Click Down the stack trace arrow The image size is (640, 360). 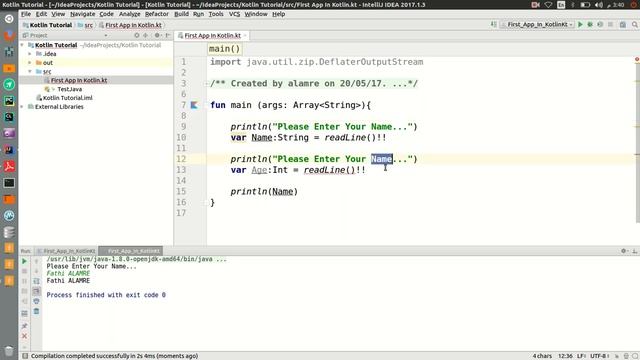[x=36, y=271]
